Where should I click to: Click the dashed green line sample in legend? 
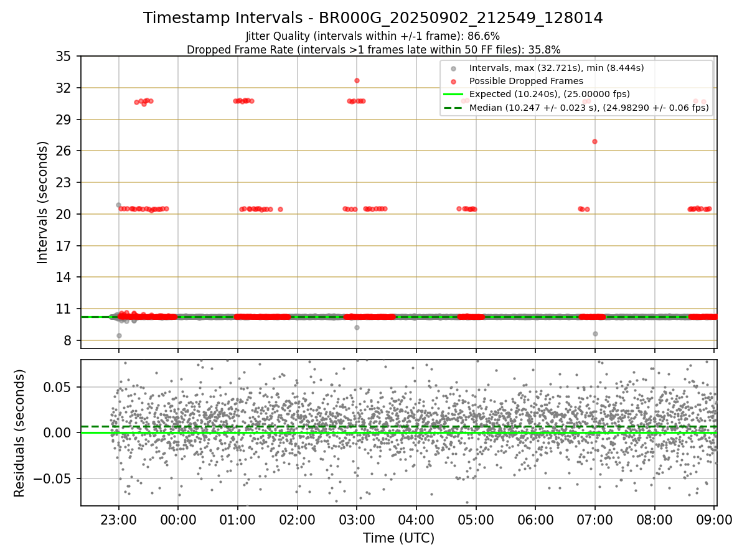click(x=453, y=108)
